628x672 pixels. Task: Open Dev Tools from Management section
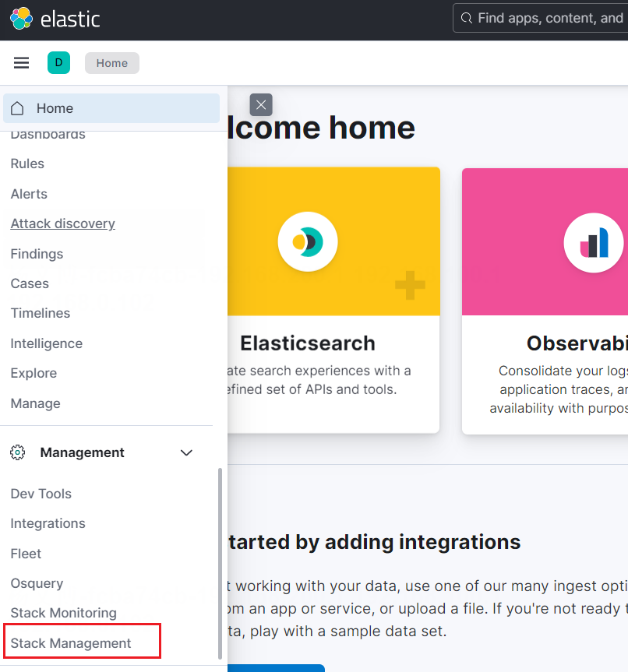pyautogui.click(x=41, y=494)
